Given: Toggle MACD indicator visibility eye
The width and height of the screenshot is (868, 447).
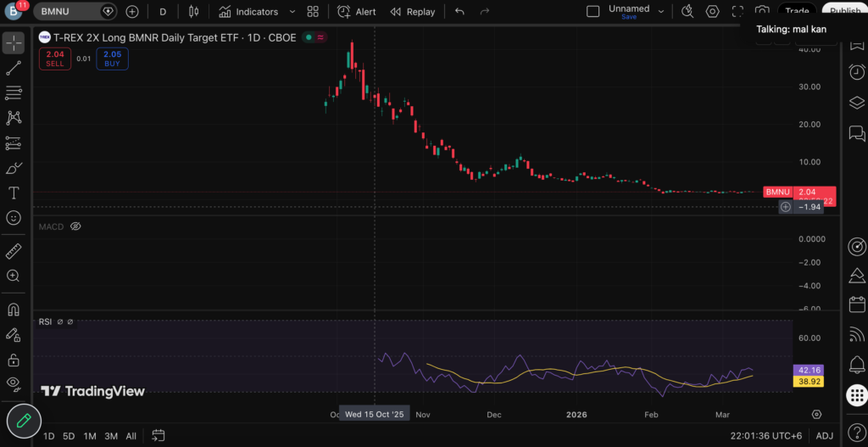Looking at the screenshot, I should coord(75,226).
